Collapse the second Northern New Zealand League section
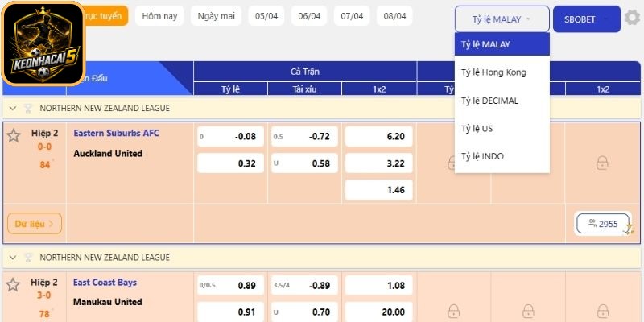The image size is (644, 322). [13, 258]
